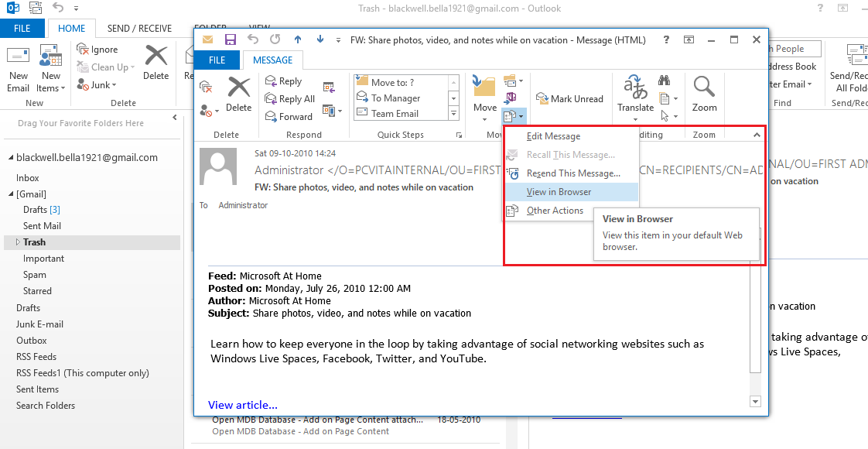The height and width of the screenshot is (449, 868).
Task: Open the View article link
Action: (x=241, y=405)
